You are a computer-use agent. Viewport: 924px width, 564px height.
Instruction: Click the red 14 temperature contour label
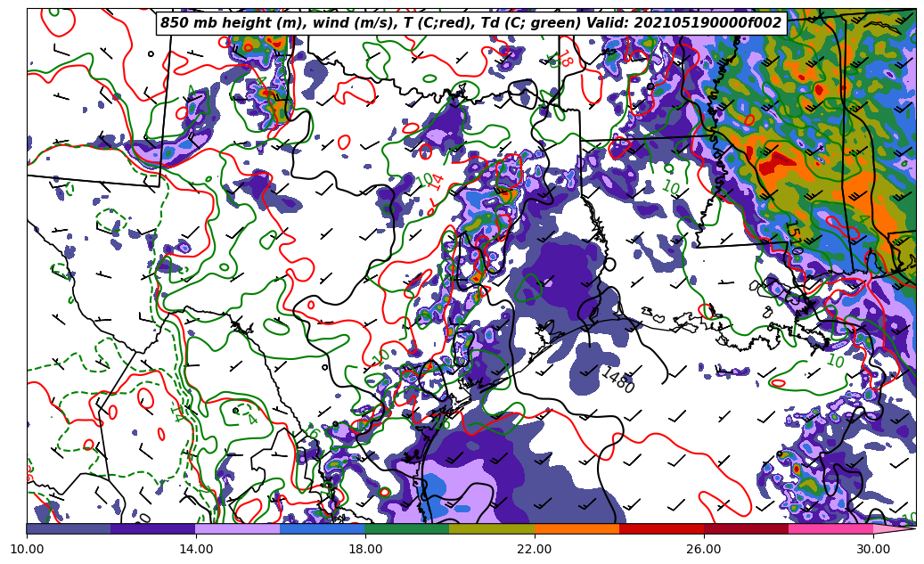pyautogui.click(x=436, y=184)
